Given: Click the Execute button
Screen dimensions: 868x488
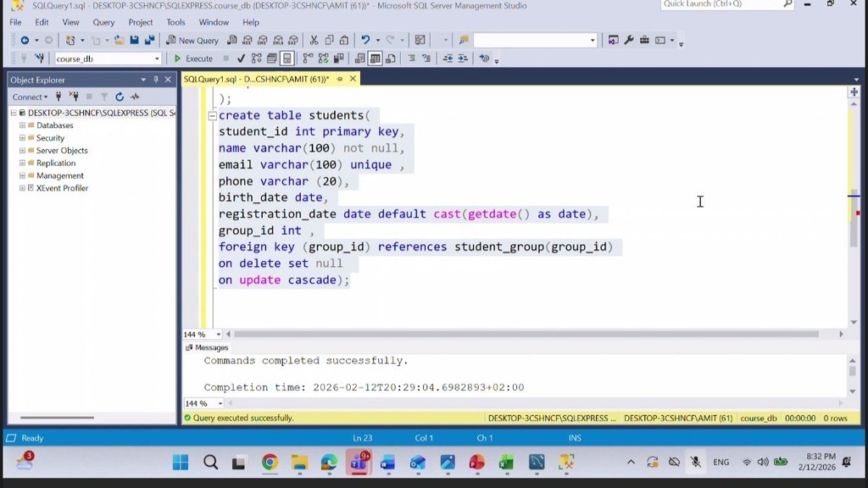Looking at the screenshot, I should (193, 58).
